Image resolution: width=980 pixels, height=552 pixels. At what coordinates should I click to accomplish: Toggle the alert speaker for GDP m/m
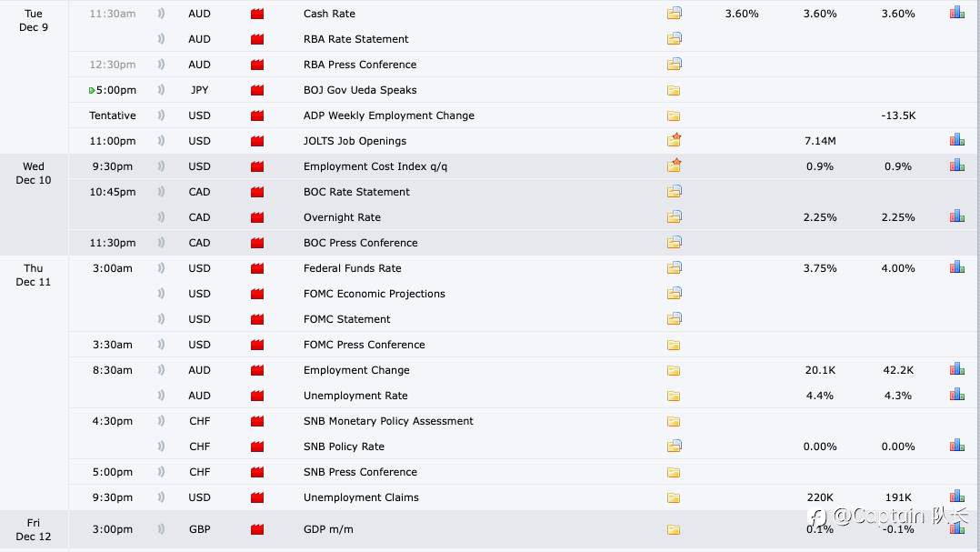(161, 529)
